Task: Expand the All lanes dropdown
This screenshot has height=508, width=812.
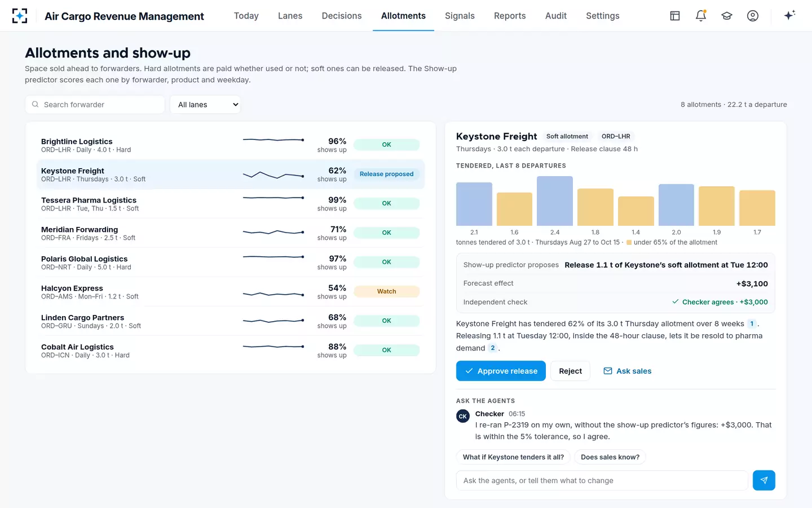Action: (x=205, y=104)
